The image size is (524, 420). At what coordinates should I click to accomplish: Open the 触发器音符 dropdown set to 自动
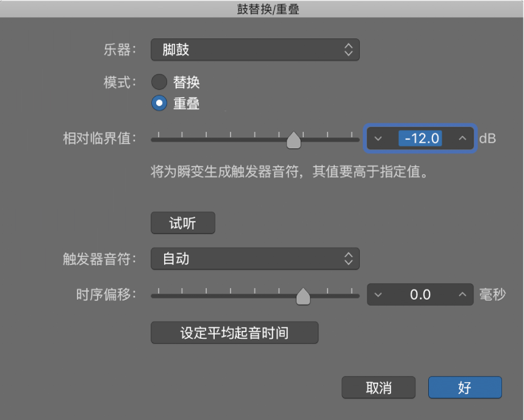click(255, 258)
